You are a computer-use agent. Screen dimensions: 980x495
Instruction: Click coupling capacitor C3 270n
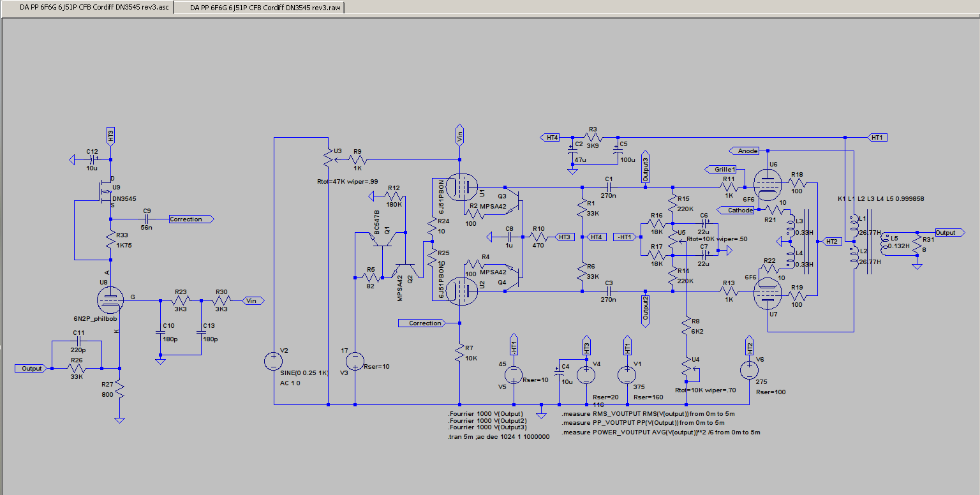[x=609, y=291]
